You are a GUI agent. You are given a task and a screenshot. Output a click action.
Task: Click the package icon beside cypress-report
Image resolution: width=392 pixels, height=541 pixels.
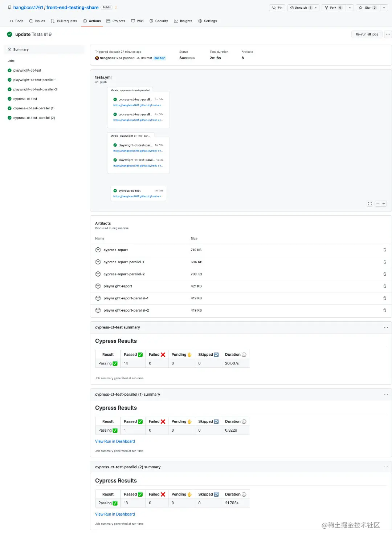point(98,250)
